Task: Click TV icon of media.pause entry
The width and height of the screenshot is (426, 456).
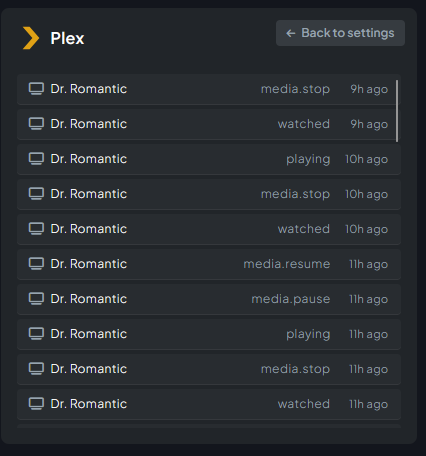Action: click(36, 299)
